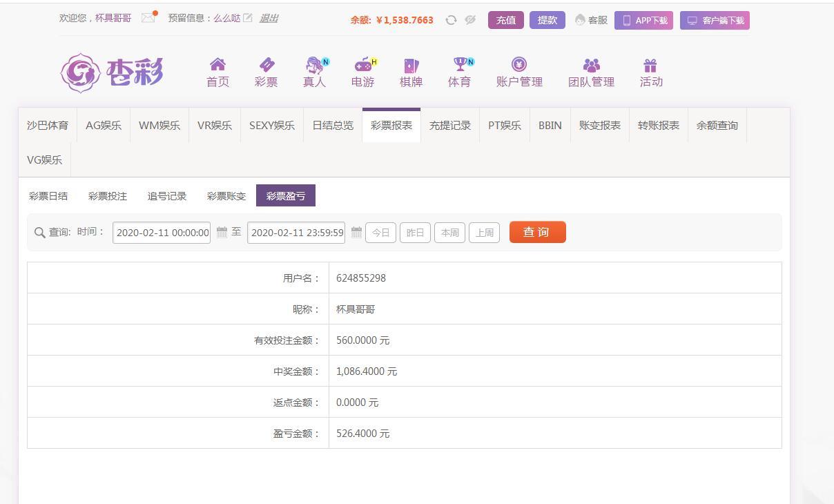Image resolution: width=834 pixels, height=504 pixels.
Task: Refresh the account balance
Action: 451,20
